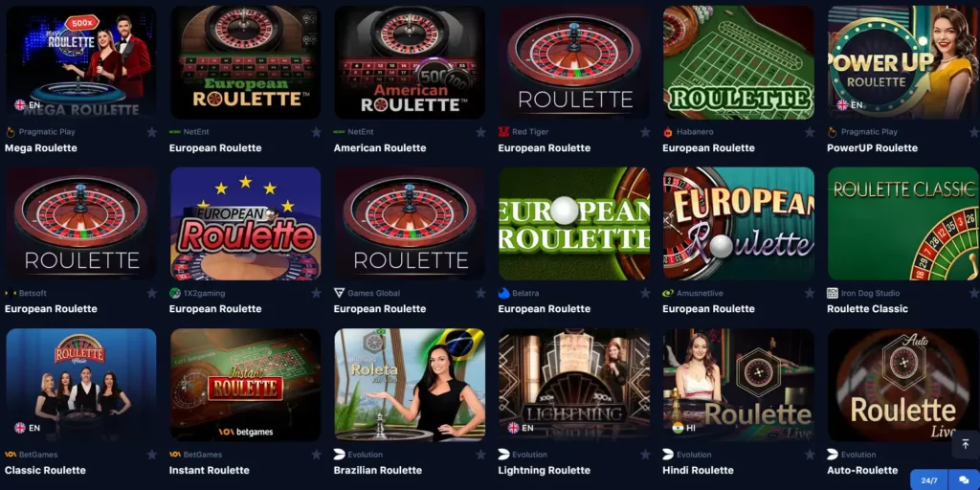
Task: Click the Pragmatic Play icon under Mega Roulette
Action: click(10, 132)
